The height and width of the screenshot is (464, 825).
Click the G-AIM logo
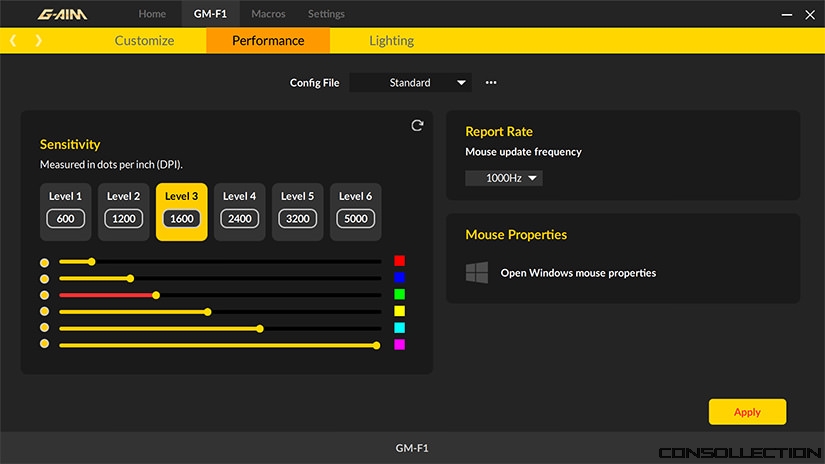[x=62, y=14]
